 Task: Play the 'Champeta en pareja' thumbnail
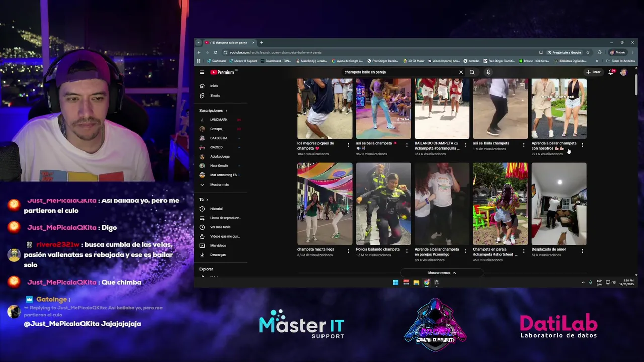pyautogui.click(x=501, y=204)
